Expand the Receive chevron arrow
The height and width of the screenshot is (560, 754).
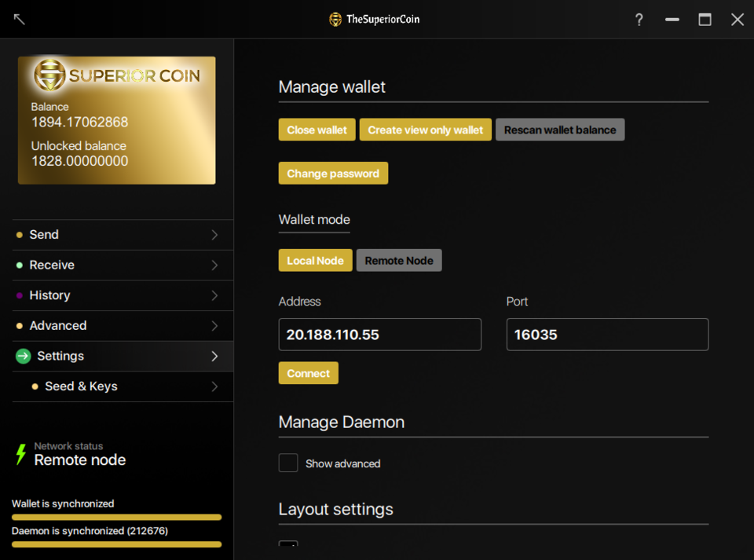pos(215,265)
